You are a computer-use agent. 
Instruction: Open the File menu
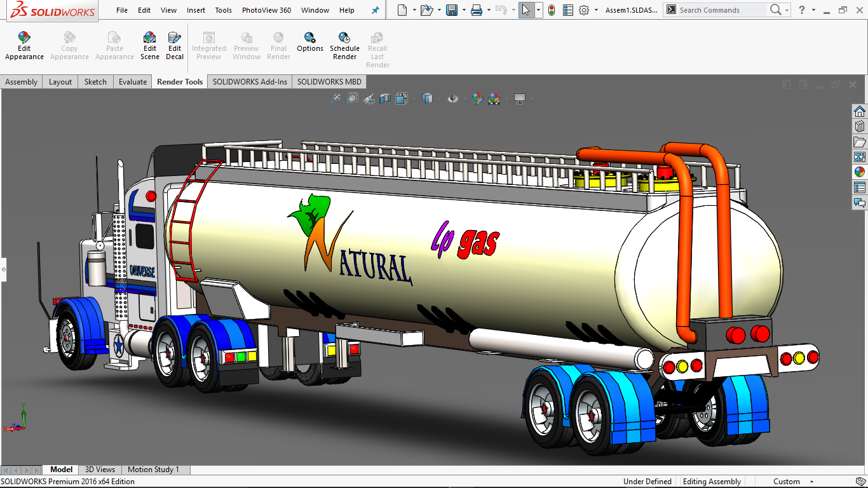[x=122, y=10]
